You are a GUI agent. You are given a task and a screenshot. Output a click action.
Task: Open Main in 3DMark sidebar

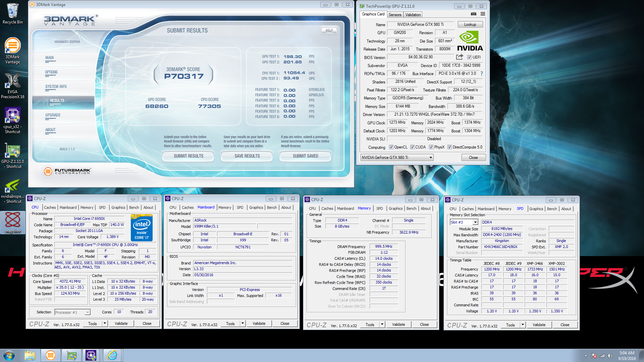50,58
